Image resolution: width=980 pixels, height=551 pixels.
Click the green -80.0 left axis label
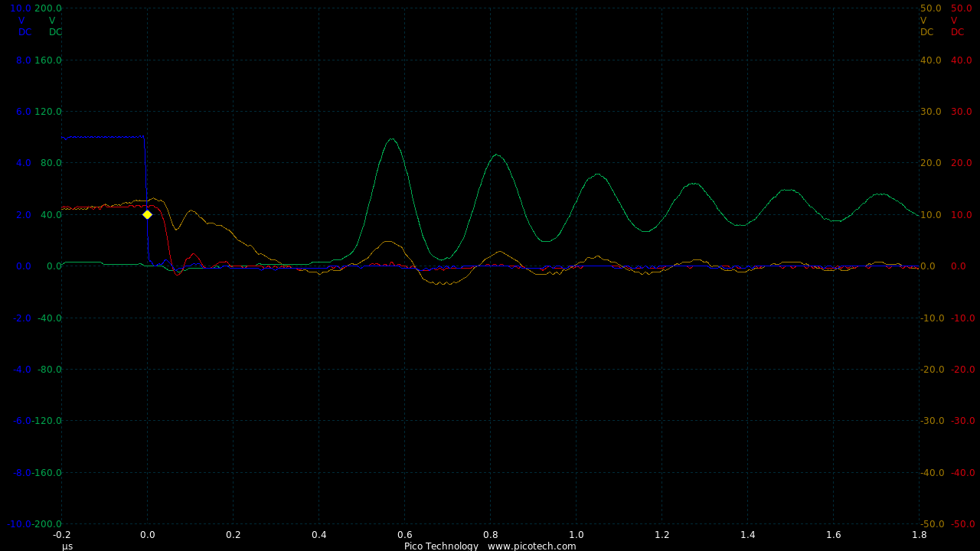tap(47, 370)
